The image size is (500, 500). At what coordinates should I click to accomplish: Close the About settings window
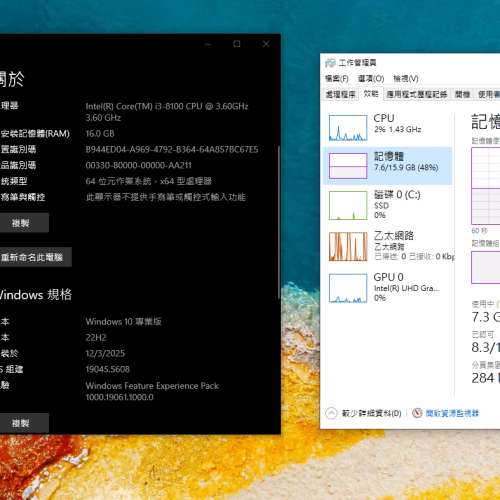(266, 44)
